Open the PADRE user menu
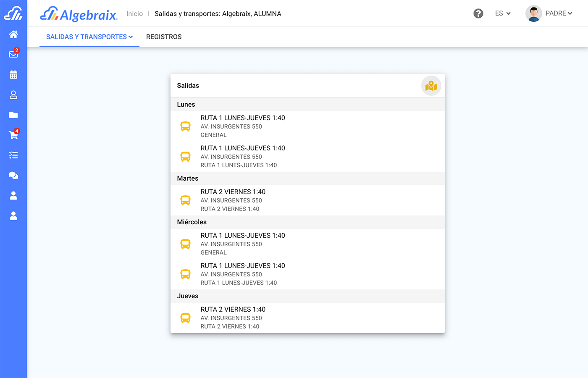 (559, 13)
